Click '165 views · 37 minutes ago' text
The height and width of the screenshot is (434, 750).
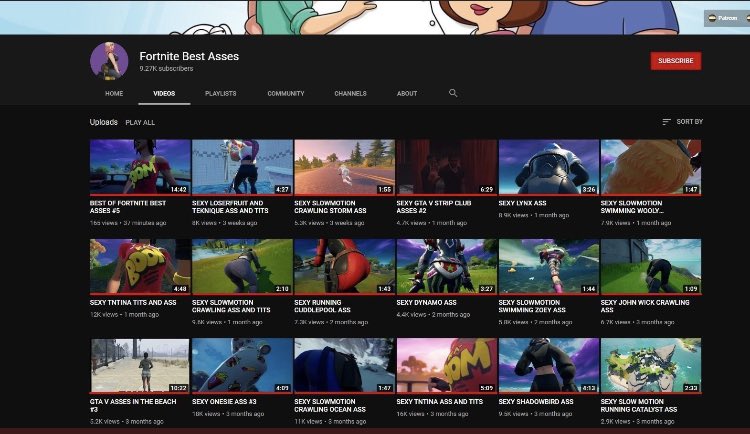click(x=128, y=223)
